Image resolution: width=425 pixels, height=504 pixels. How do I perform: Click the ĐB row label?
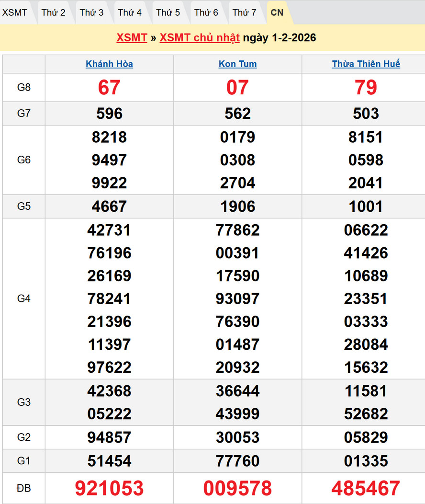pyautogui.click(x=23, y=488)
